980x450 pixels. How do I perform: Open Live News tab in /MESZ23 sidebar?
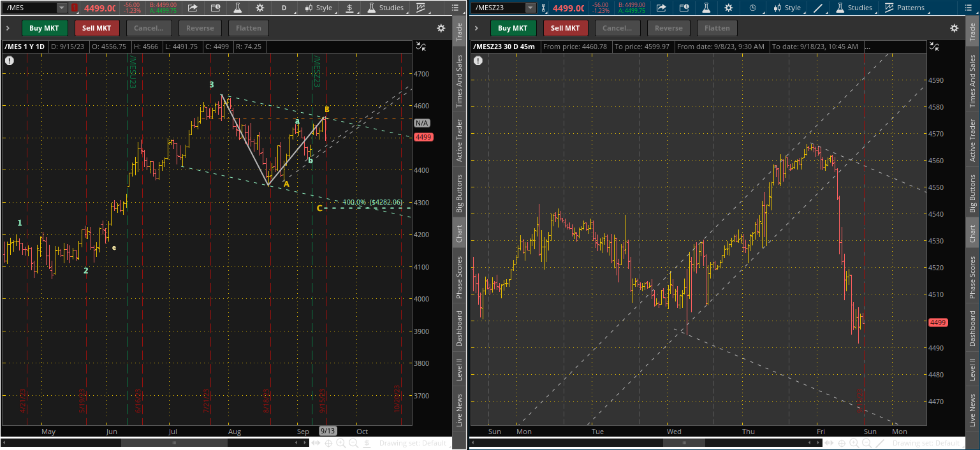pyautogui.click(x=972, y=410)
